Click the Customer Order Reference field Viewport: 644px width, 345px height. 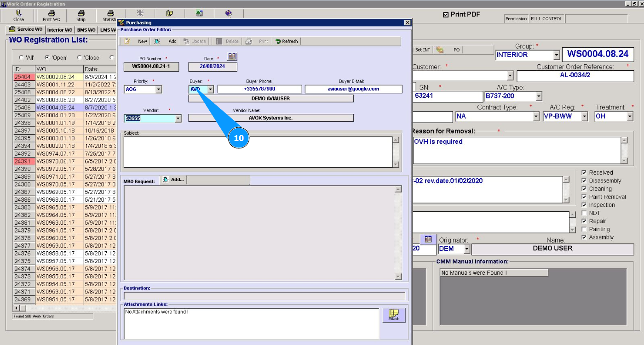(575, 76)
